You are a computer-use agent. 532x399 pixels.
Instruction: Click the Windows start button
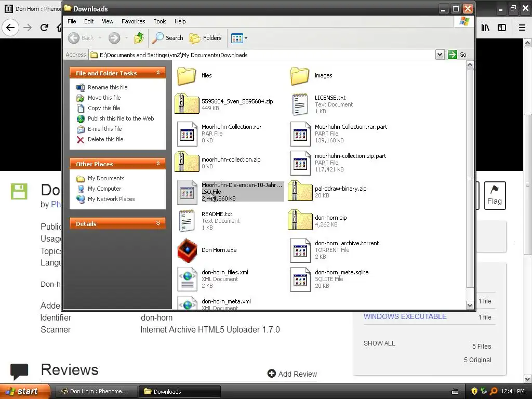pos(24,391)
